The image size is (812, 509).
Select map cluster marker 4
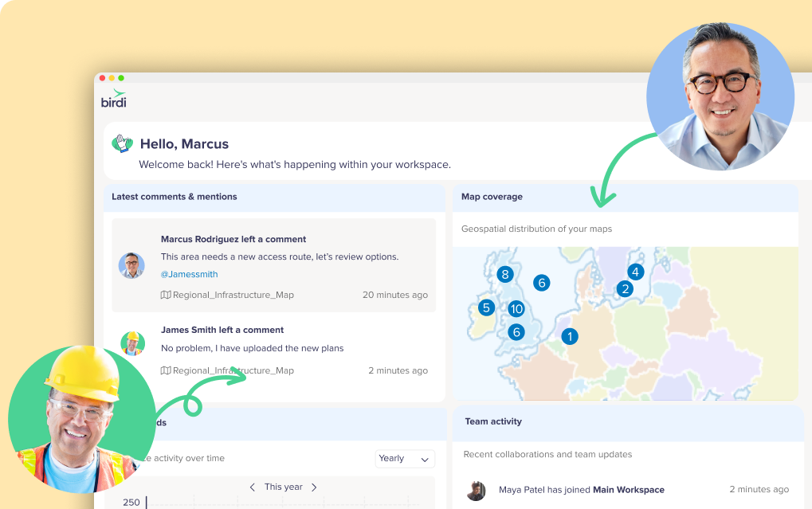(x=635, y=272)
